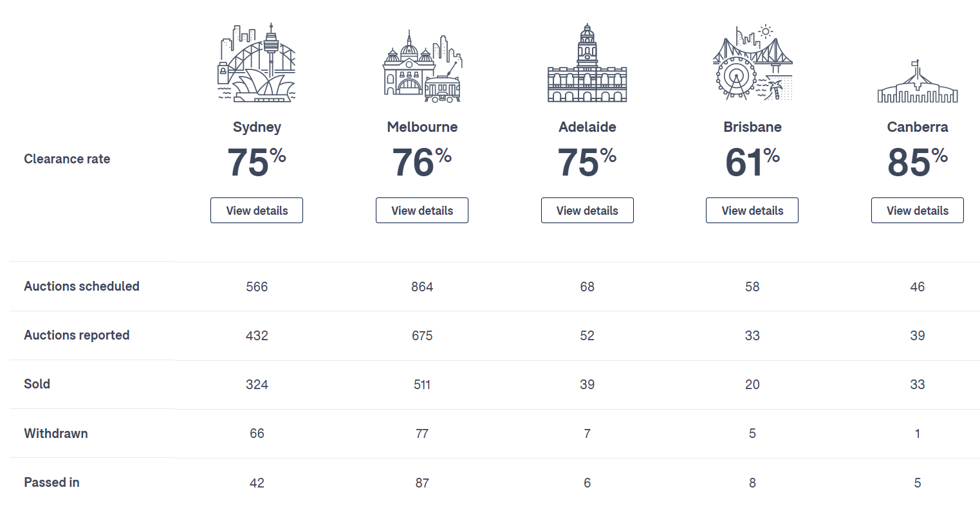Click the Withdrawn row label
Viewport: 980px width, 510px height.
56,433
